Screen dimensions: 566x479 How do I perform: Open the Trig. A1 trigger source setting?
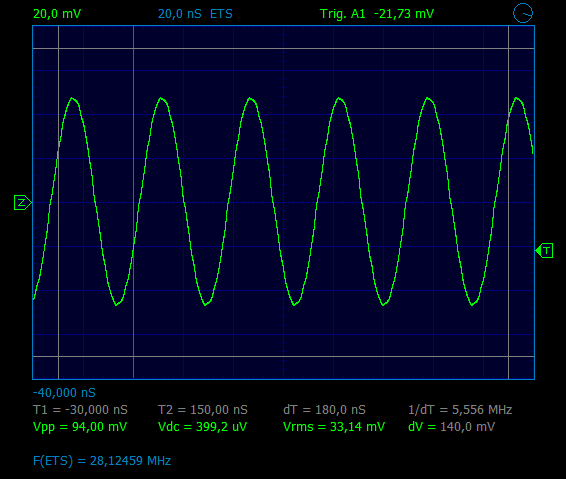coord(343,14)
